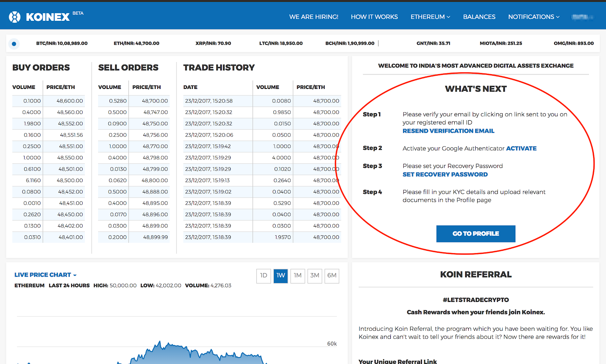Select the XRP/INR ticker
606x364 pixels.
pos(213,44)
